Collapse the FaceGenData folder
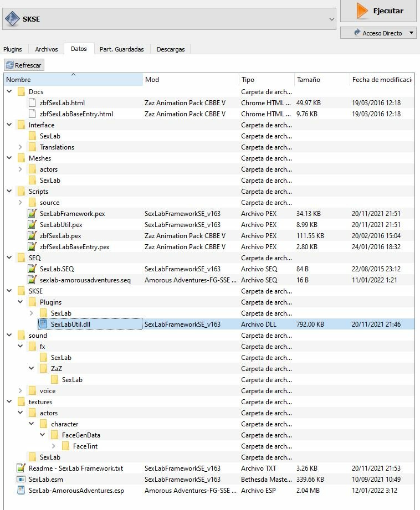 click(x=42, y=435)
